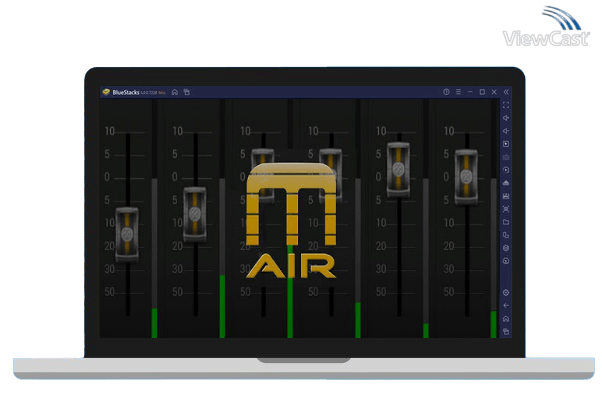
Task: Click the lower volume speaker icon in the sidebar
Action: (506, 131)
